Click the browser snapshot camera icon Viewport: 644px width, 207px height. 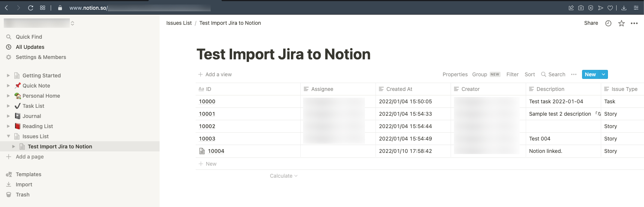581,8
